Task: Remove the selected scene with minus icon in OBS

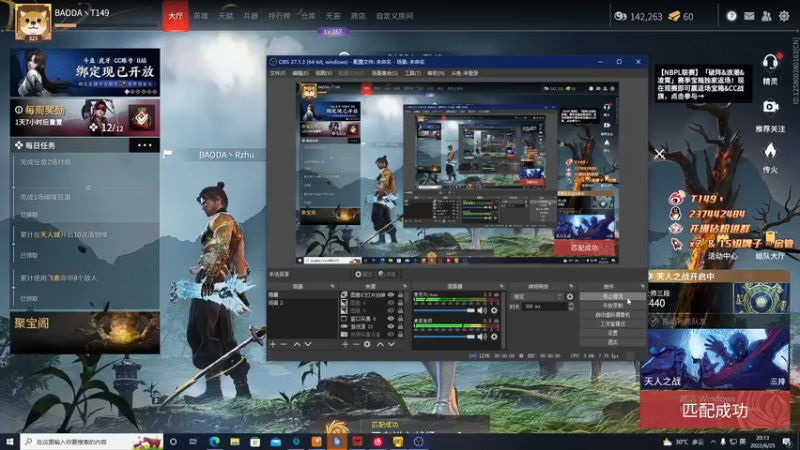Action: click(284, 344)
